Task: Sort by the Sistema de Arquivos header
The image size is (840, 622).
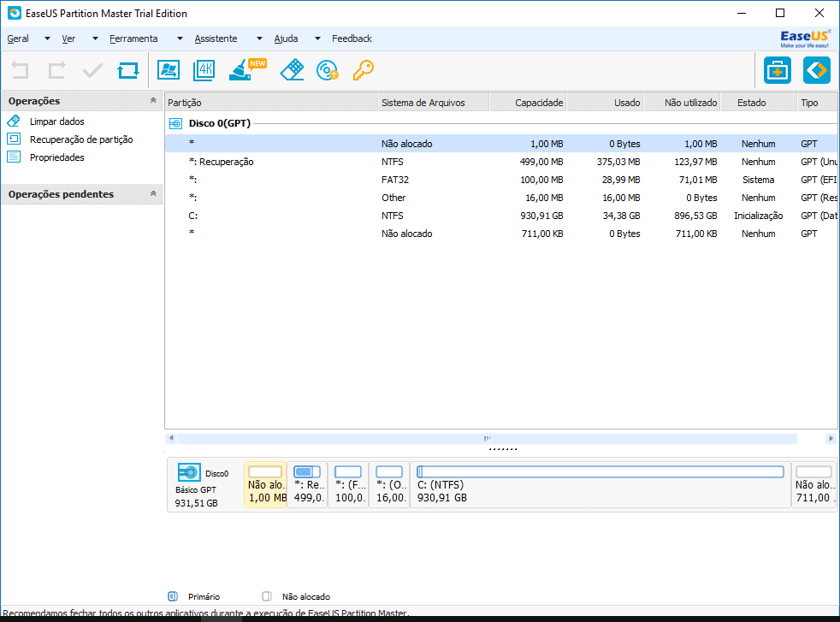Action: coord(434,103)
